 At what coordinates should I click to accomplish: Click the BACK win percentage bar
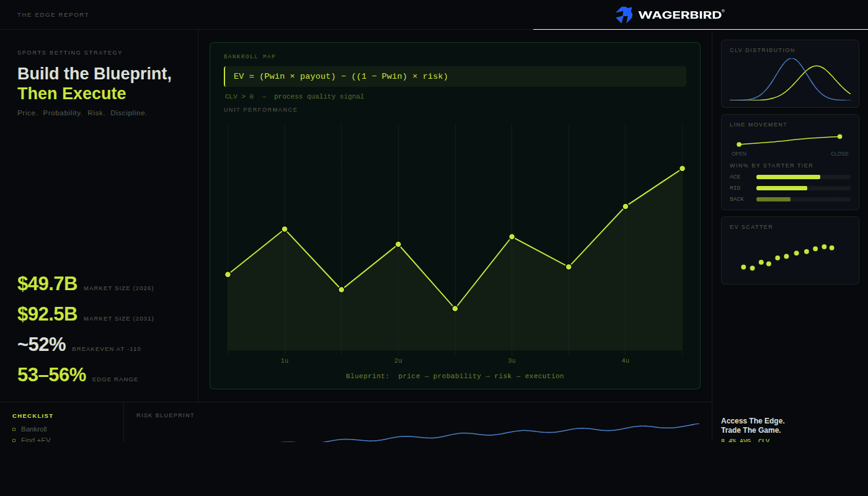pos(804,199)
